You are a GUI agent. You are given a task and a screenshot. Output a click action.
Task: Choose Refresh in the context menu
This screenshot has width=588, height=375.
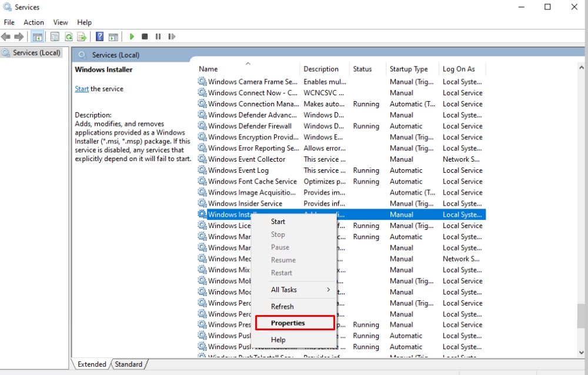coord(294,306)
